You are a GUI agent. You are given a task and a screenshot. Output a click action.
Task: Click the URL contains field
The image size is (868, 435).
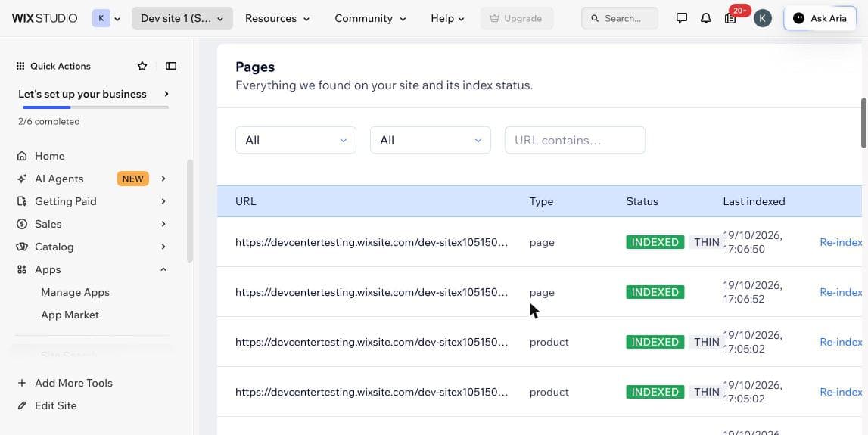coord(574,140)
